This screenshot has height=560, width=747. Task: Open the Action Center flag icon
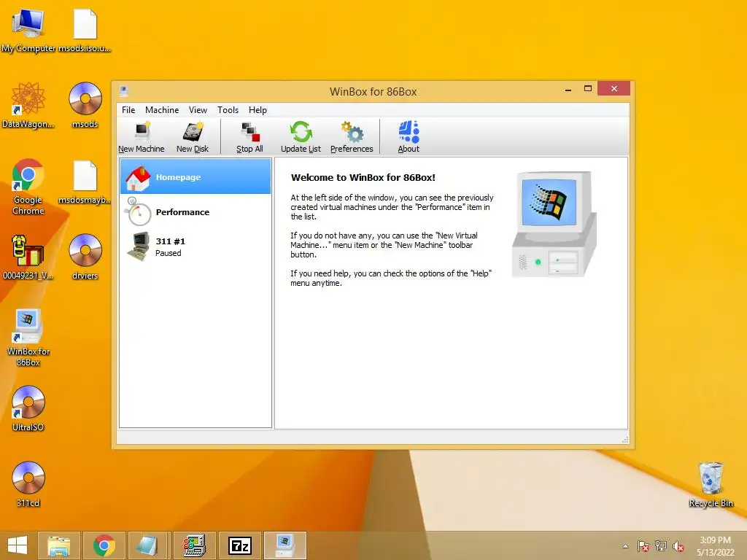pos(643,546)
